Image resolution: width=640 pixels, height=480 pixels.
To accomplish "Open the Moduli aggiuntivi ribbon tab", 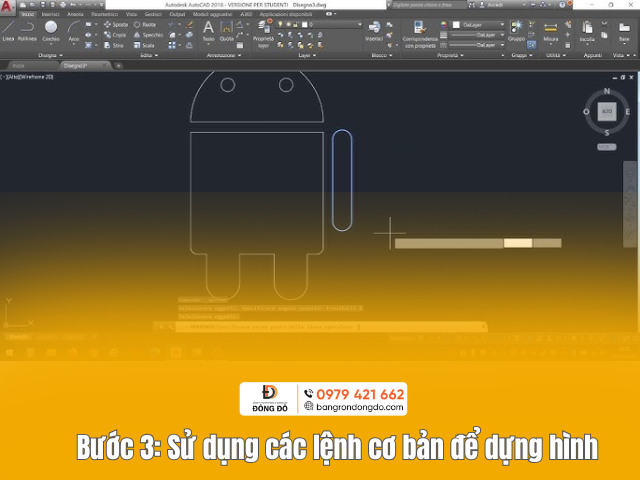I will click(213, 14).
